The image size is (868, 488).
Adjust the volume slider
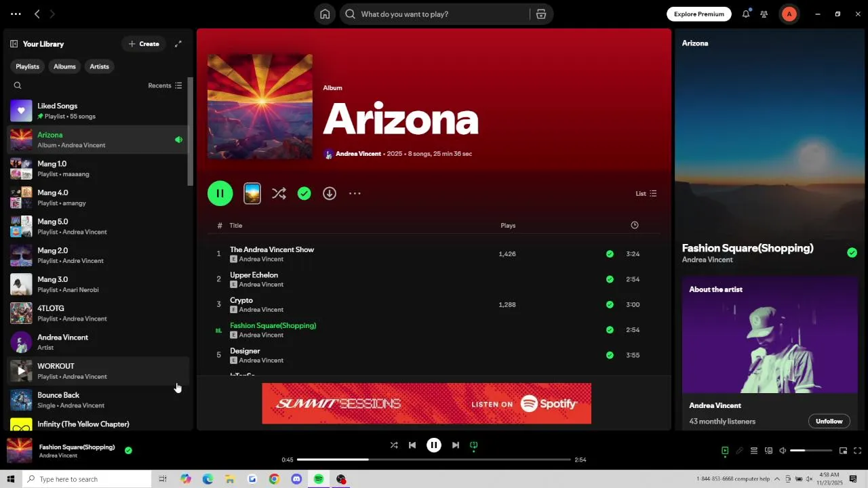[x=811, y=451]
